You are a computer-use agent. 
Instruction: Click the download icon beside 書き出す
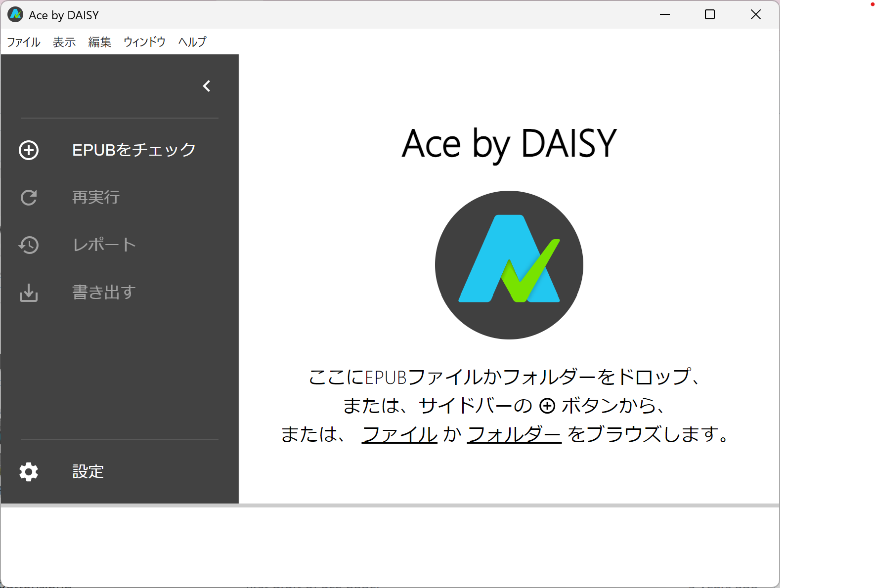tap(29, 293)
